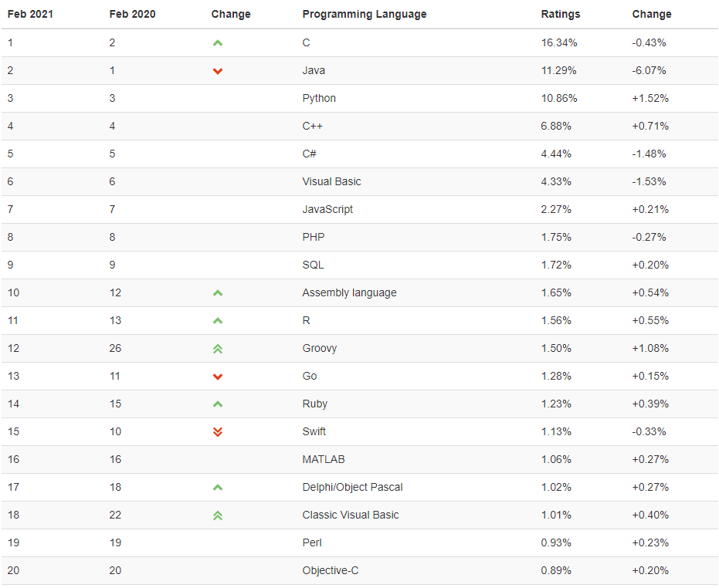Click double up arrow for Classic Visual Basic
Viewport: 719px width, 588px height.
[218, 515]
